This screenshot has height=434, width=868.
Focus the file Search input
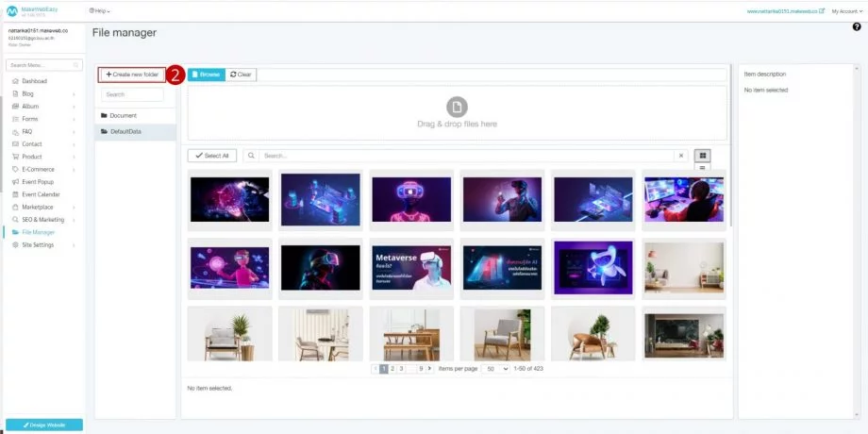[x=467, y=156]
